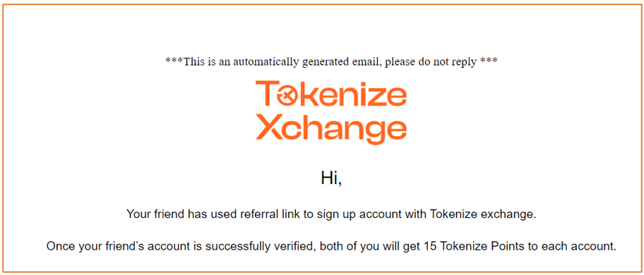Click the leading asterisks before 'This is'
Image resolution: width=644 pixels, height=275 pixels.
coord(174,61)
